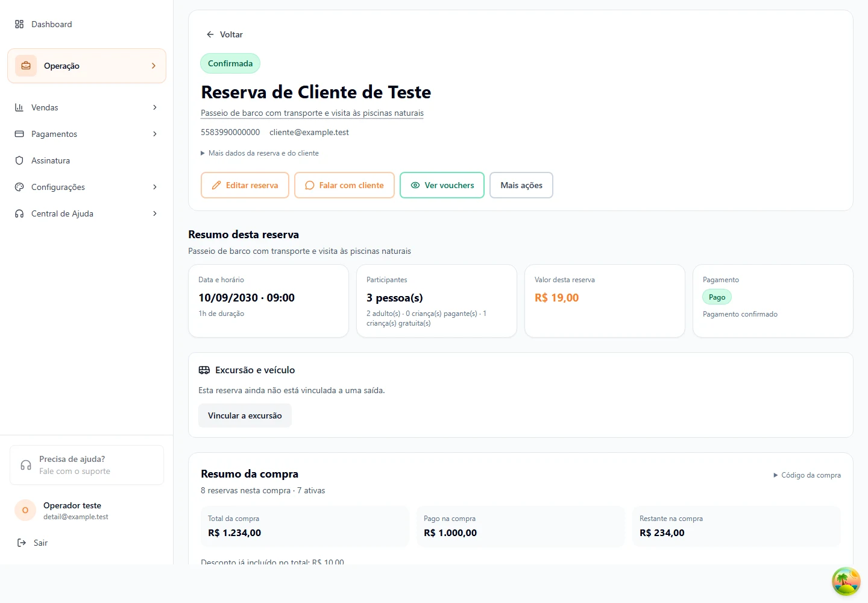This screenshot has height=603, width=868.
Task: Expand the Central de Ajuda chevron
Action: (x=155, y=213)
